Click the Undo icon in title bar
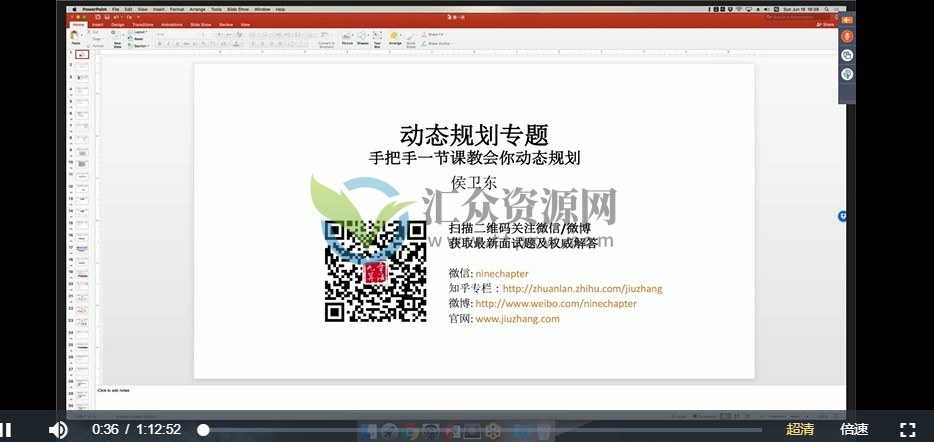 click(x=116, y=17)
